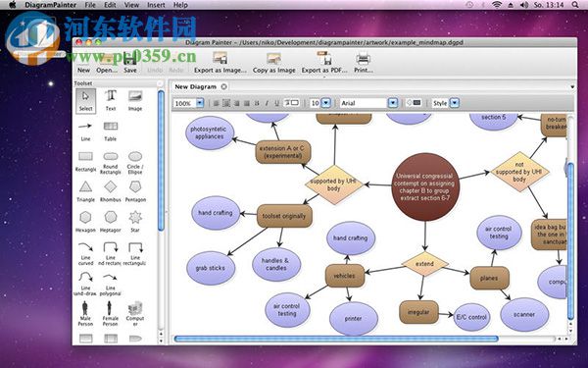Click Copy as Image

pos(273,63)
